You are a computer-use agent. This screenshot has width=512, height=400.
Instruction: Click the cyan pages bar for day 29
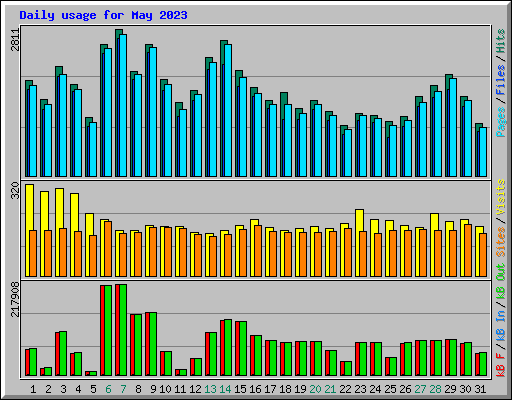pyautogui.click(x=453, y=127)
